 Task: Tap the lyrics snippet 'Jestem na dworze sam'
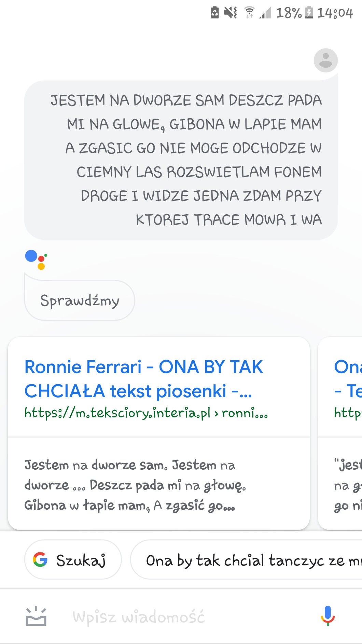(x=135, y=485)
